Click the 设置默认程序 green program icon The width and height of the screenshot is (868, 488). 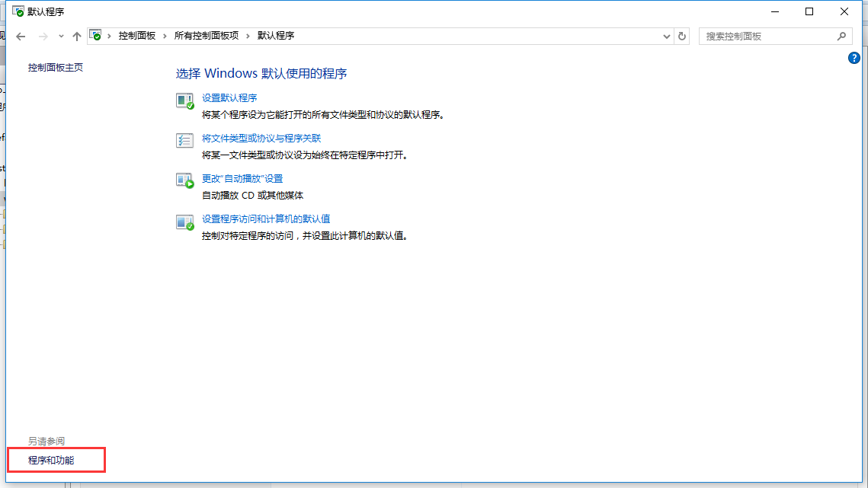(x=184, y=100)
